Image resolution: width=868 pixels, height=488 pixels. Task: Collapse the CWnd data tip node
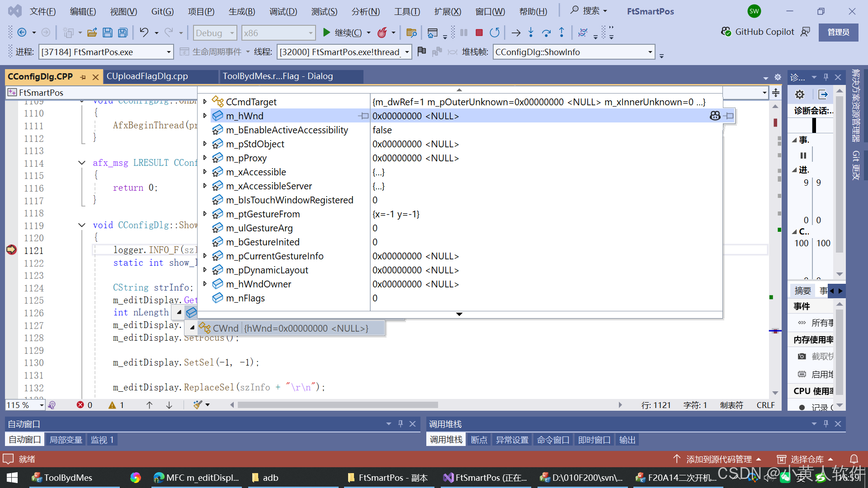193,328
